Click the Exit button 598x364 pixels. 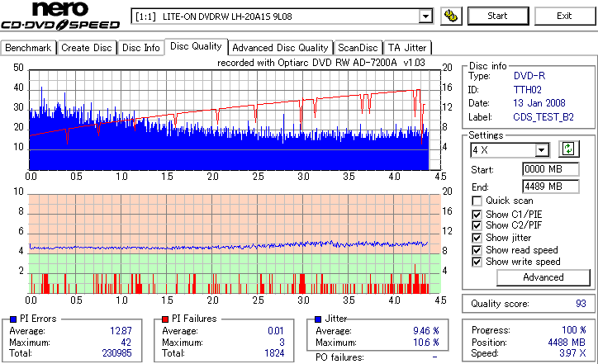coord(564,16)
